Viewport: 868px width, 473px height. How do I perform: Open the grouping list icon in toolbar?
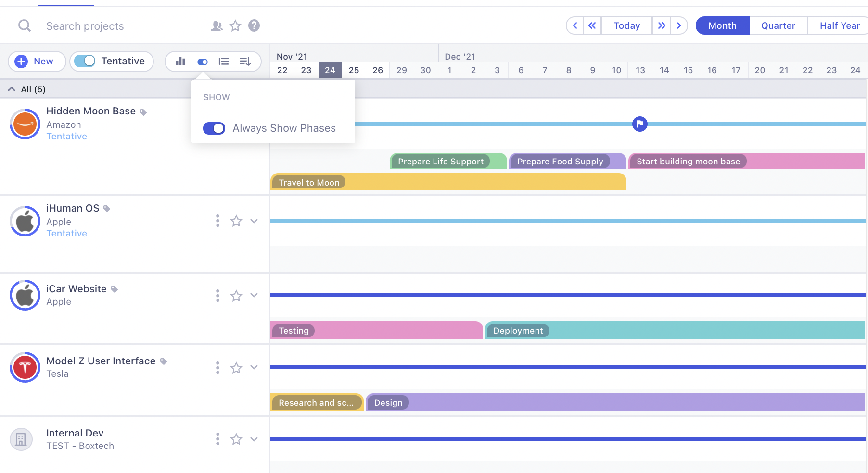(x=224, y=61)
